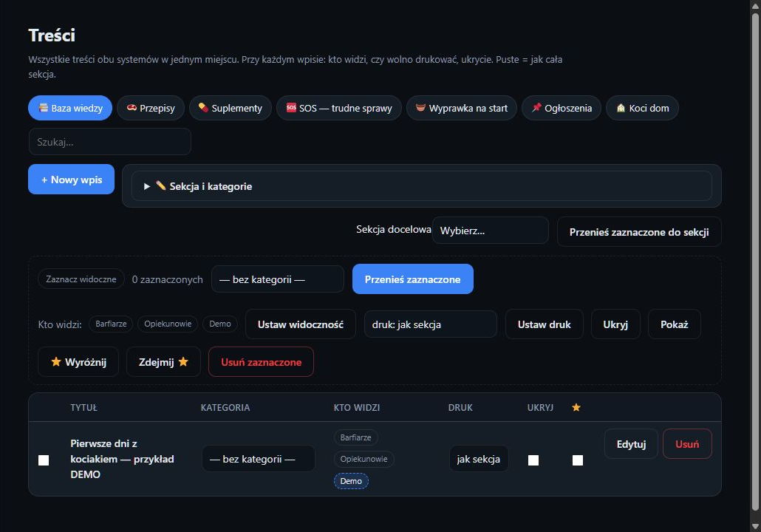Click the Ustaw widoczność button
Viewport: 761px width, 532px height.
(301, 324)
